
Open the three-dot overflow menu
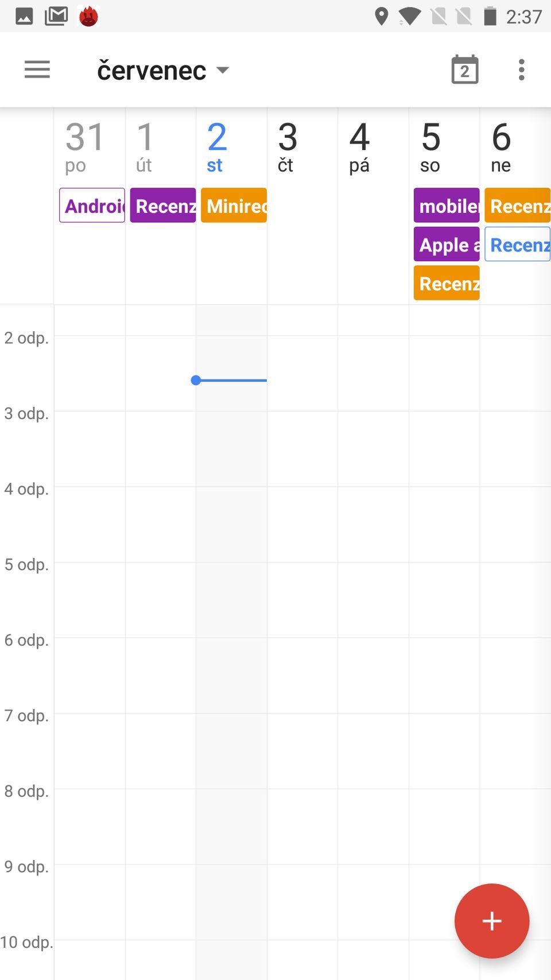pyautogui.click(x=521, y=70)
